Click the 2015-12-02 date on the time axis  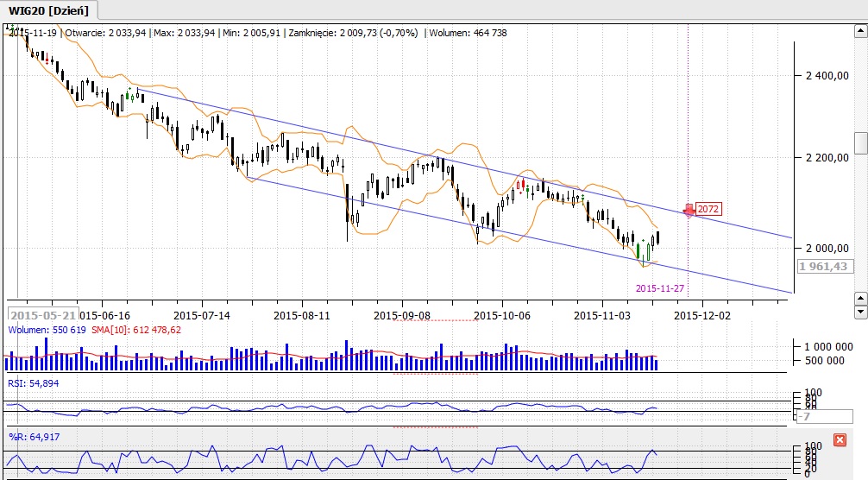(x=701, y=315)
